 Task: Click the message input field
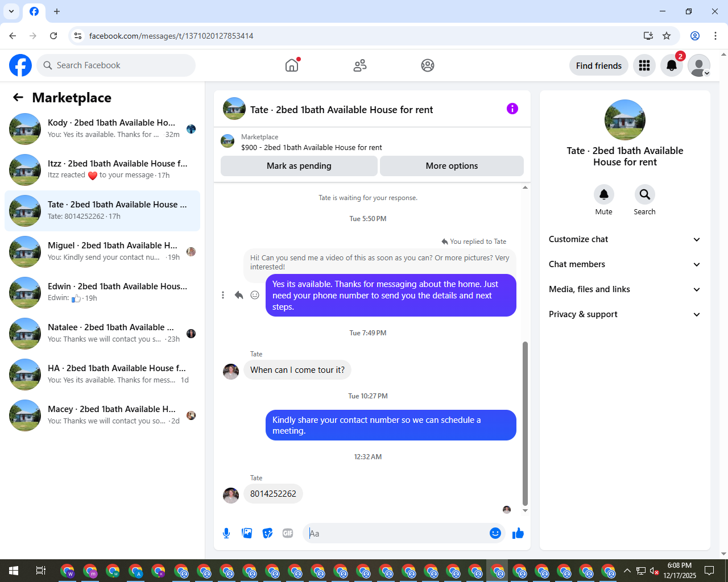[397, 533]
